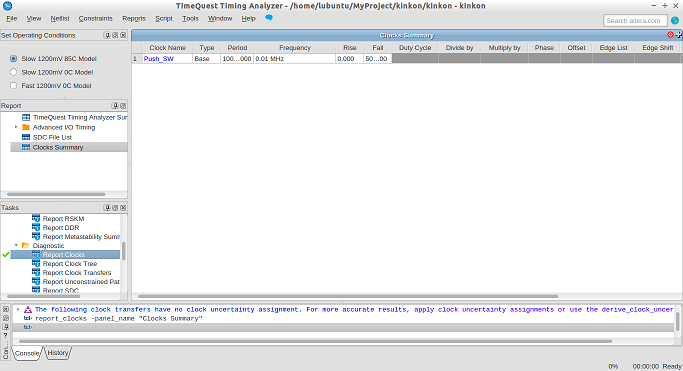Float the Tasks panel
The image size is (683, 371).
[115, 208]
